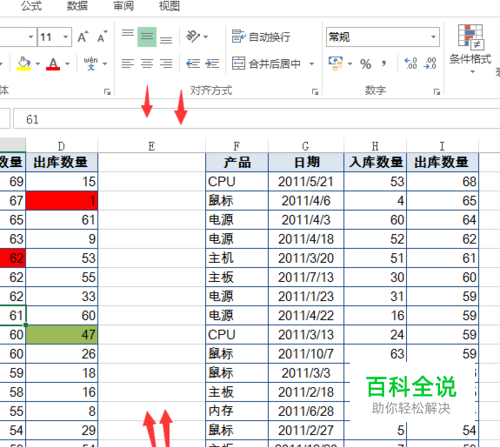Select the red cell containing 1
This screenshot has width=500, height=447.
(x=62, y=201)
